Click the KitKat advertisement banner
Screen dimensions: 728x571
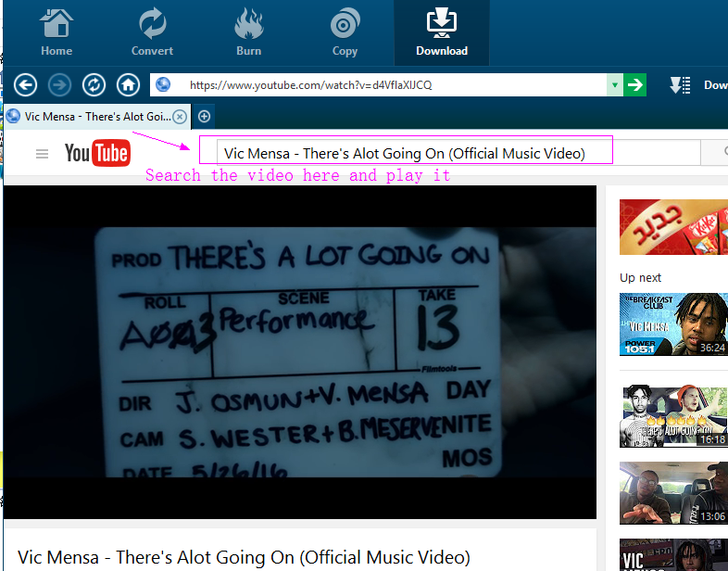click(673, 227)
